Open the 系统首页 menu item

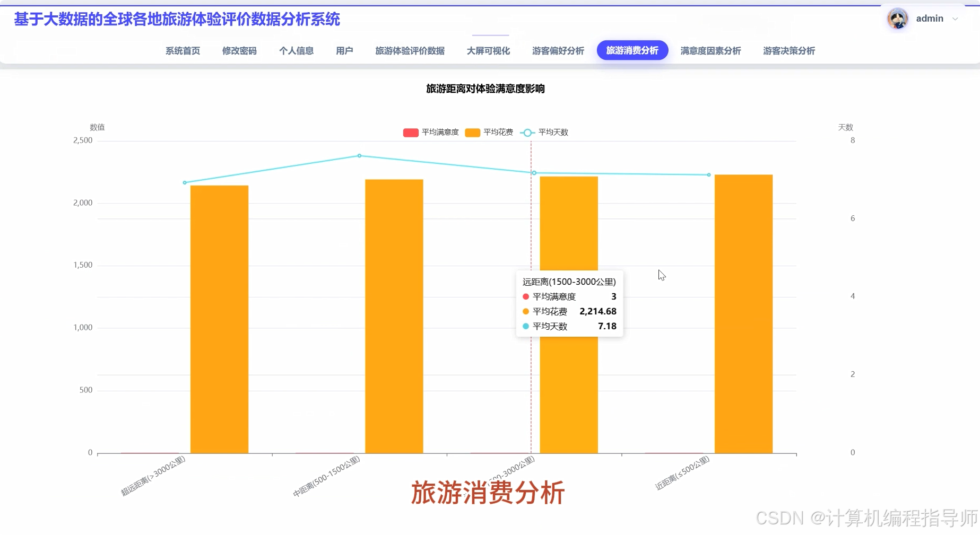[182, 51]
